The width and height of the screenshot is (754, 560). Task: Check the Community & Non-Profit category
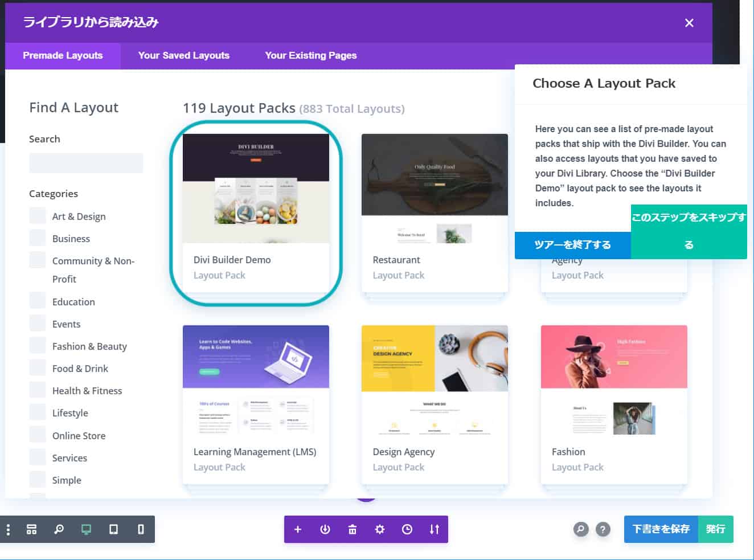38,260
